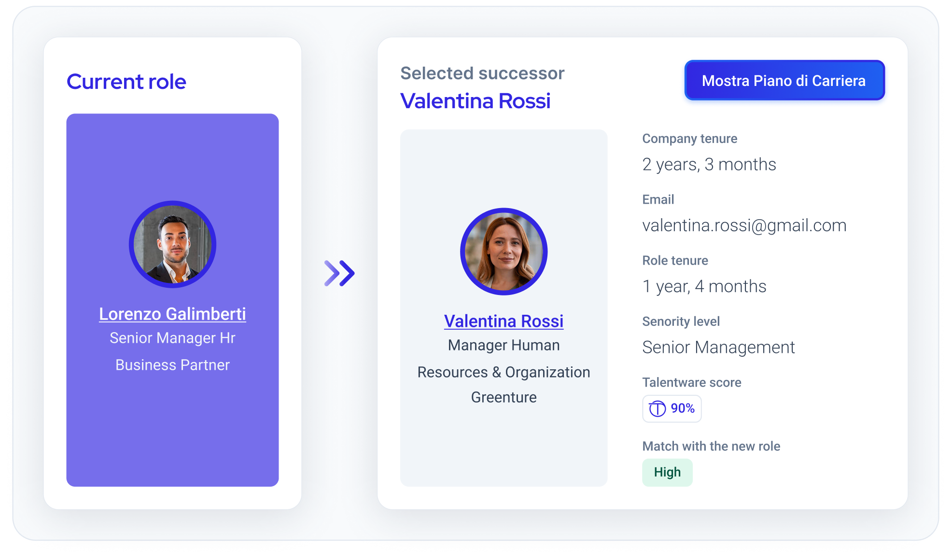
Task: Click the High match badge
Action: [667, 472]
